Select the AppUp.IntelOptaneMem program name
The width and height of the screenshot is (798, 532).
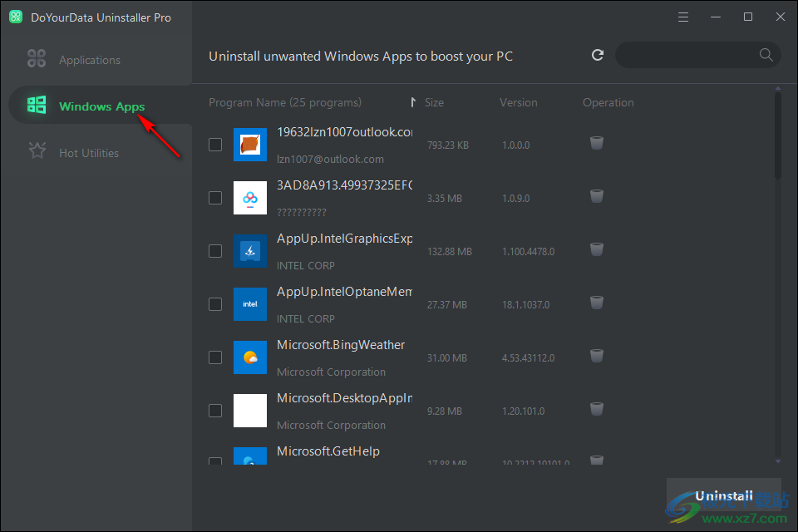pyautogui.click(x=344, y=292)
